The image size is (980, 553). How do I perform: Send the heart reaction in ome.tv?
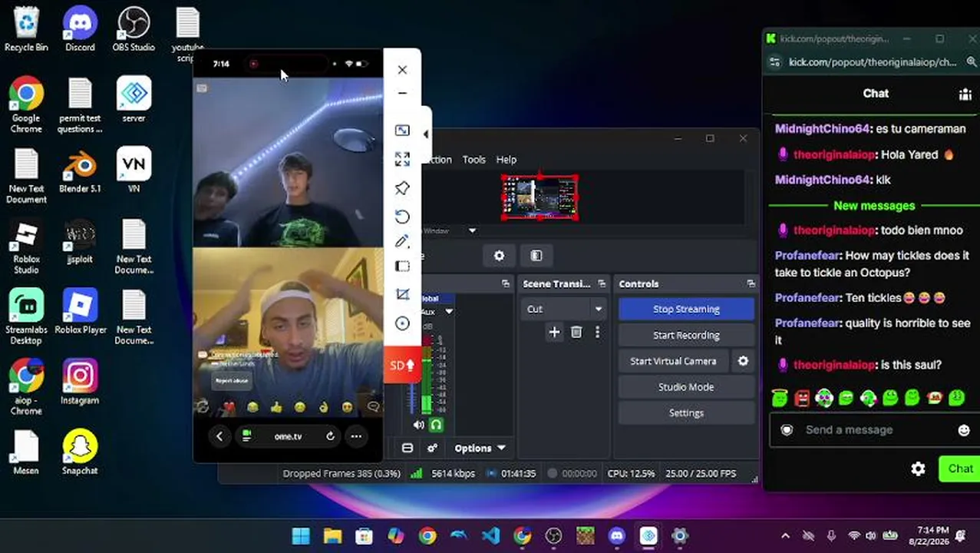[228, 406]
